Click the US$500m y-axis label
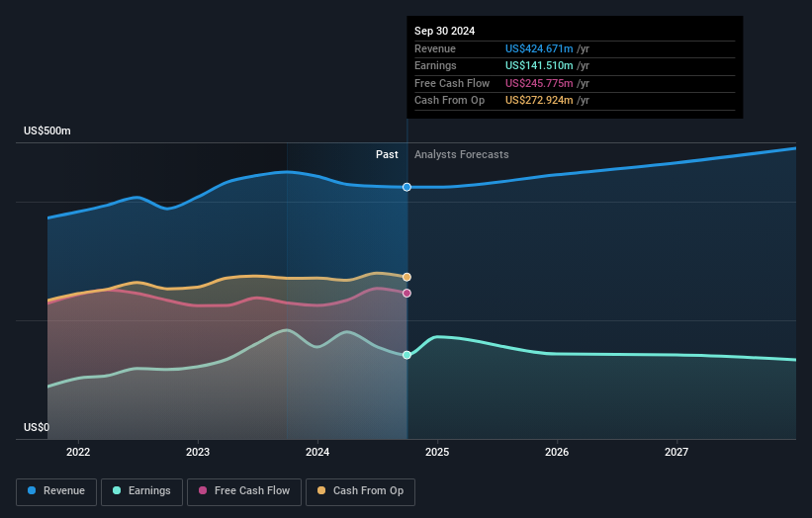Screen dimensions: 812x518 47,130
